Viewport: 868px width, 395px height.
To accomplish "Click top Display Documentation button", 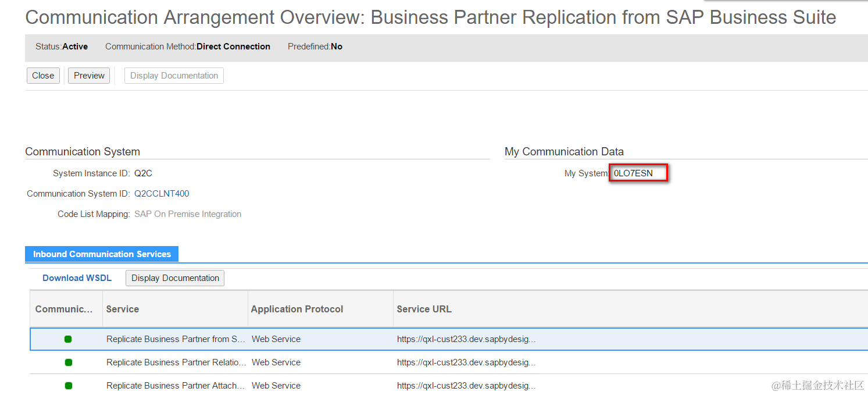I will click(174, 76).
